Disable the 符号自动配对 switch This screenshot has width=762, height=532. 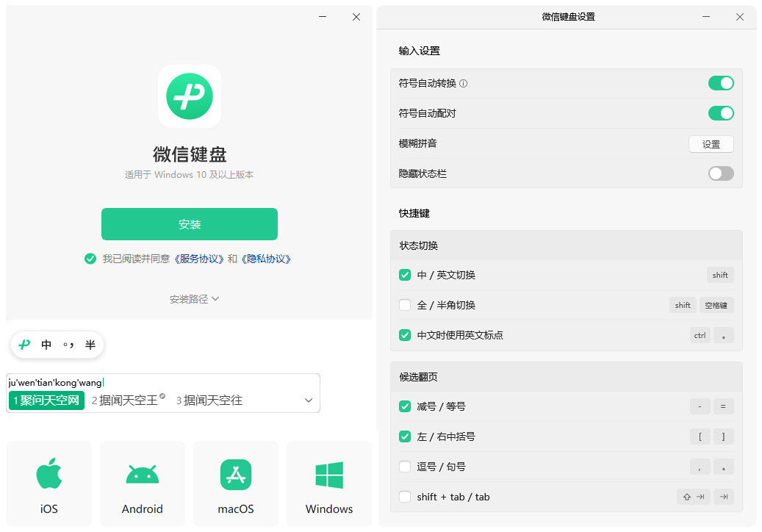pyautogui.click(x=721, y=113)
